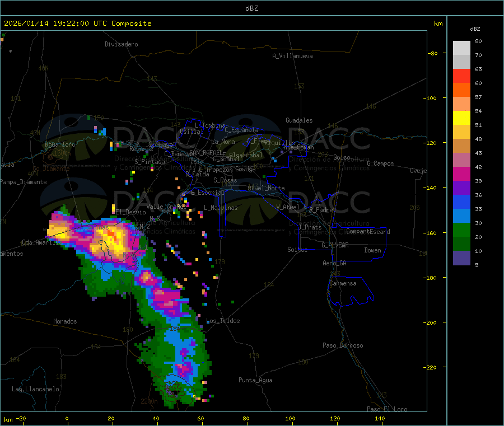Viewport: 504px width, 426px height.
Task: Click the Cda_Amarilla map label
Action: [42, 242]
